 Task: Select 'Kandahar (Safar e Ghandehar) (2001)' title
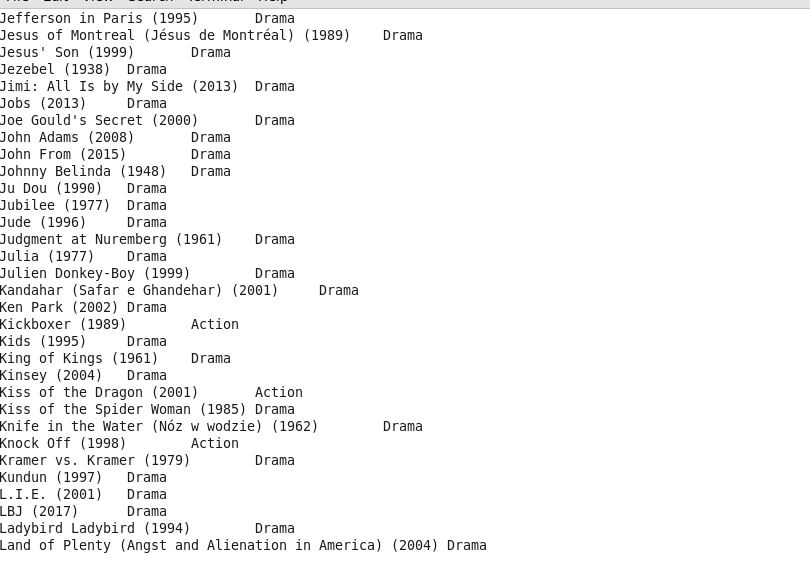pyautogui.click(x=139, y=291)
